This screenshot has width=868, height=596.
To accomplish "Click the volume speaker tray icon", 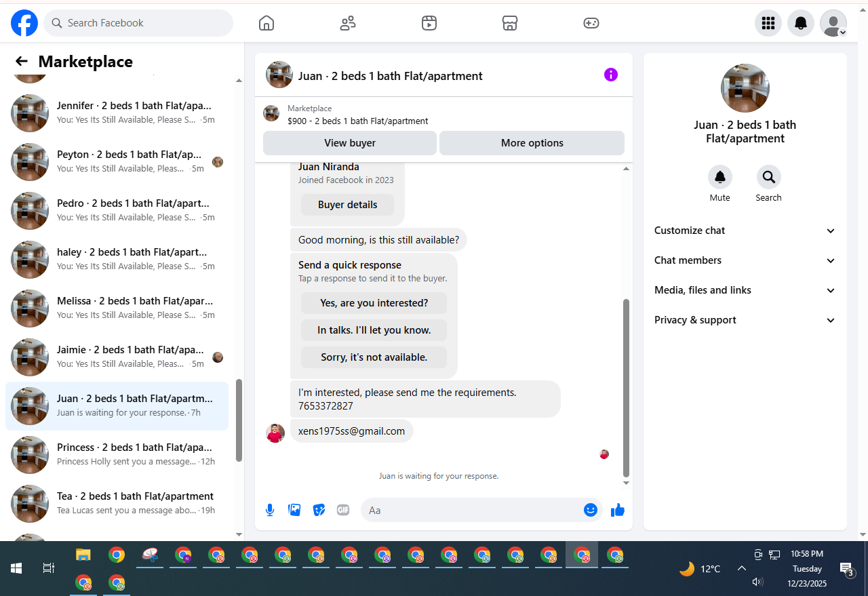I will [x=758, y=582].
